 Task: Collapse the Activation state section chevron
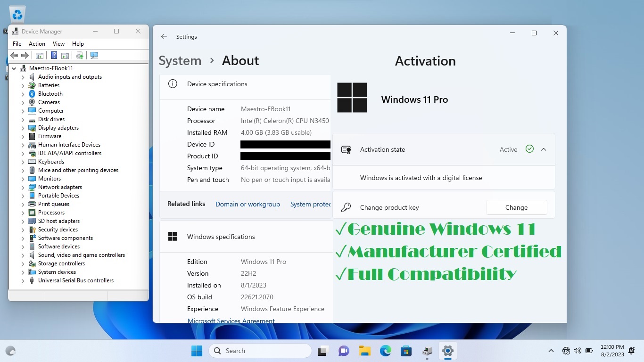pyautogui.click(x=544, y=149)
